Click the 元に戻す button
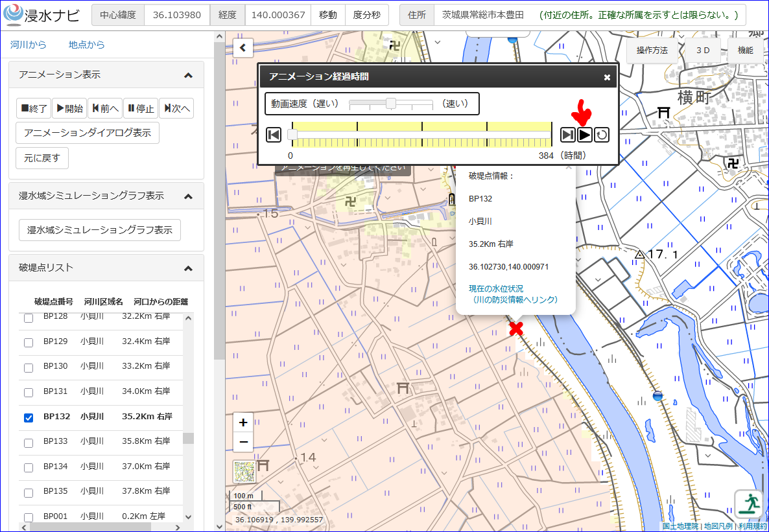 point(42,158)
